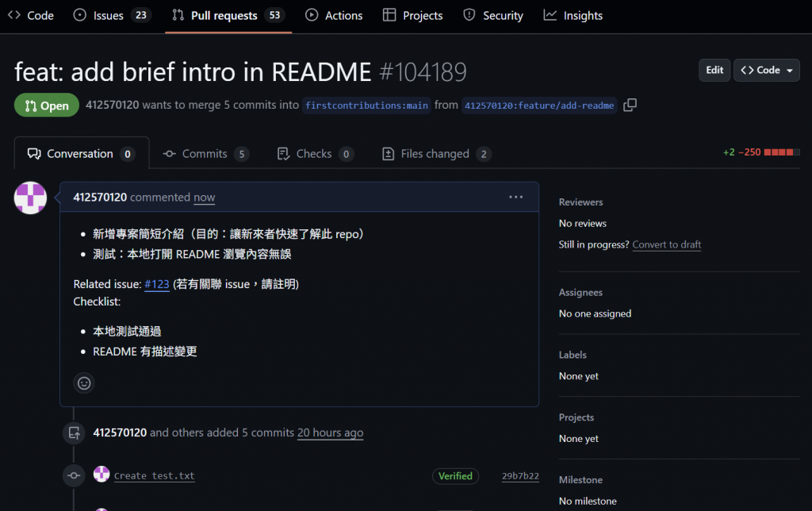Click the Files changed diff icon
Image resolution: width=812 pixels, height=511 pixels.
point(388,154)
